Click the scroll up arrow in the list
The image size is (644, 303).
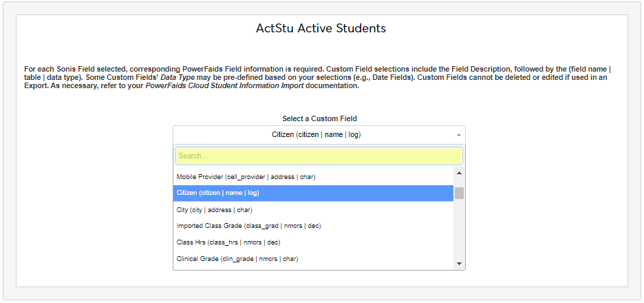click(x=459, y=173)
